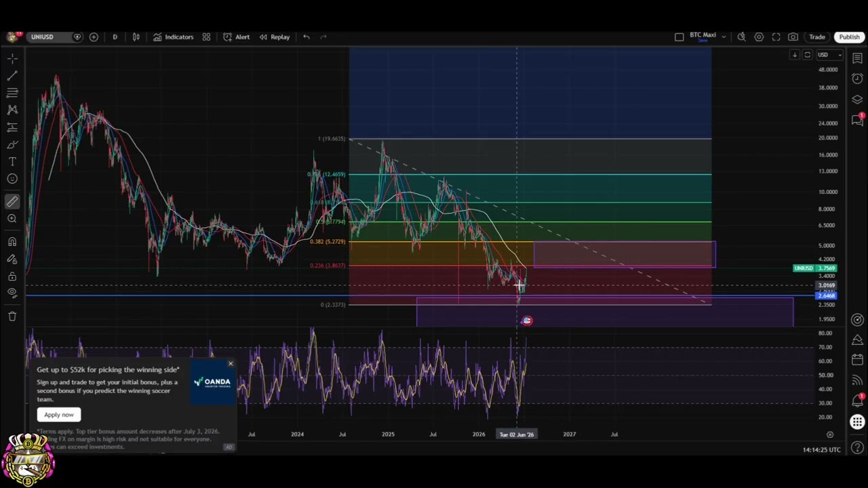Select the trend line drawing tool
The image size is (868, 488).
(x=12, y=76)
